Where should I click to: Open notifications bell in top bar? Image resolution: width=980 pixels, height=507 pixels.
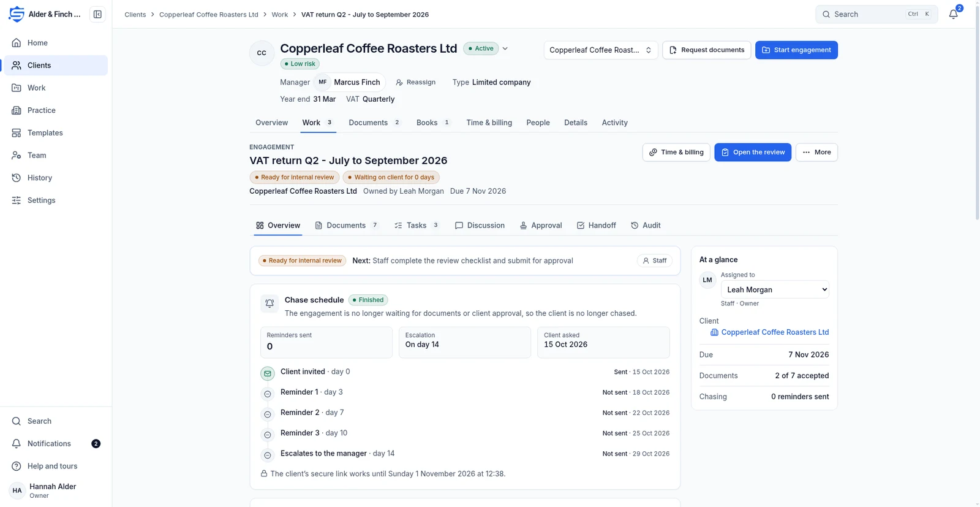coord(953,14)
